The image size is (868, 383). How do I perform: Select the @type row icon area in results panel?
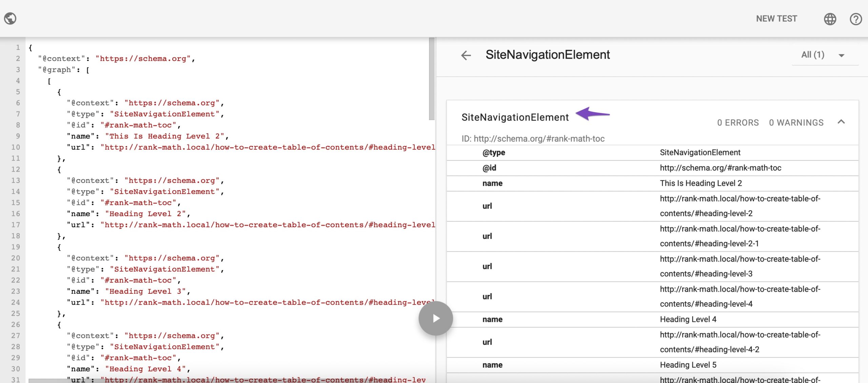click(494, 152)
